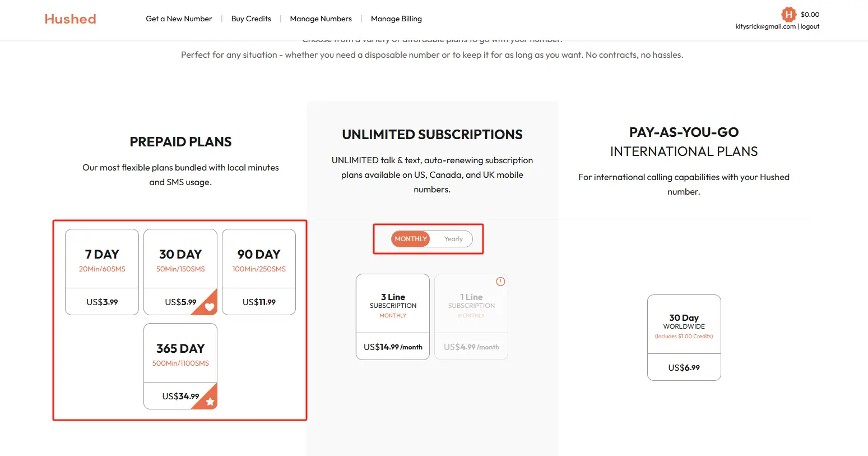868x456 pixels.
Task: Open Manage Billing page
Action: pyautogui.click(x=396, y=19)
